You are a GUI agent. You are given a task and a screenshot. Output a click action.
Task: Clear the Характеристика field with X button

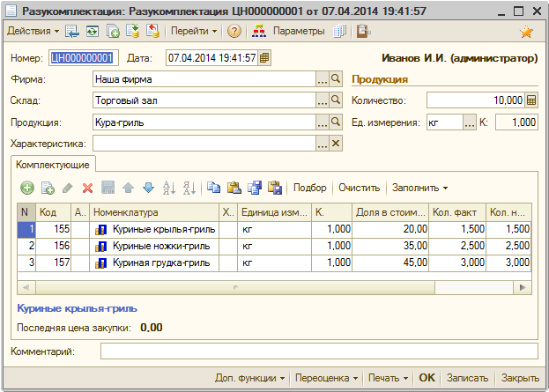click(x=335, y=144)
